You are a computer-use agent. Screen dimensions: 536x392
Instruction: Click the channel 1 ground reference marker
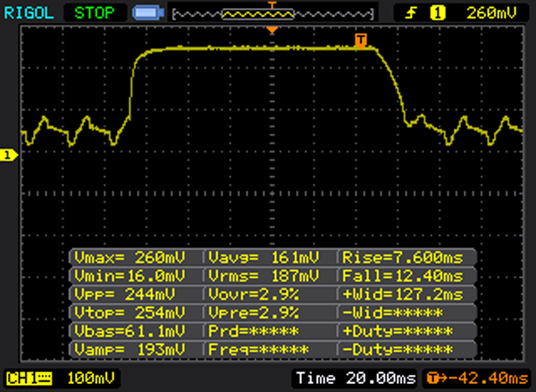pyautogui.click(x=9, y=155)
